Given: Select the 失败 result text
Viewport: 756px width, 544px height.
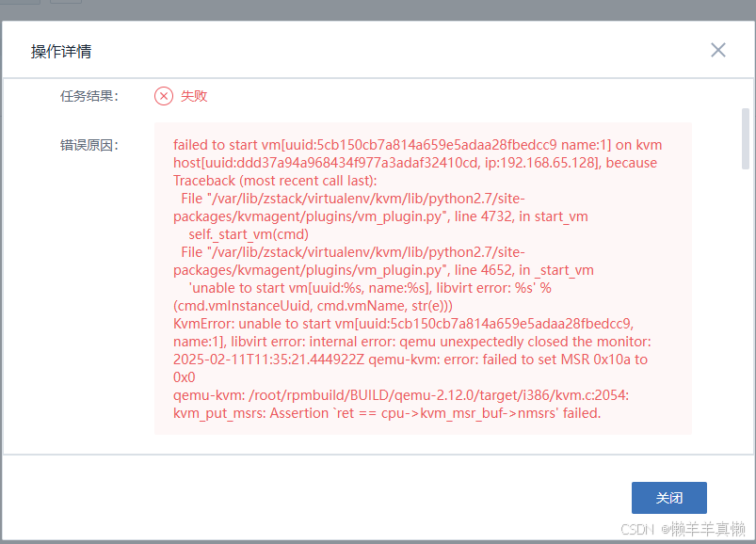Looking at the screenshot, I should [194, 96].
